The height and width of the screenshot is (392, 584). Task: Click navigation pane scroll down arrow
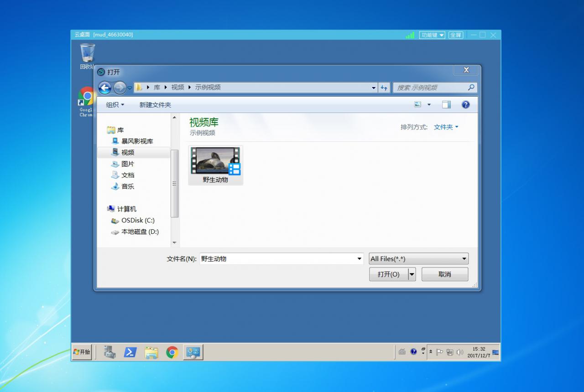coord(174,243)
